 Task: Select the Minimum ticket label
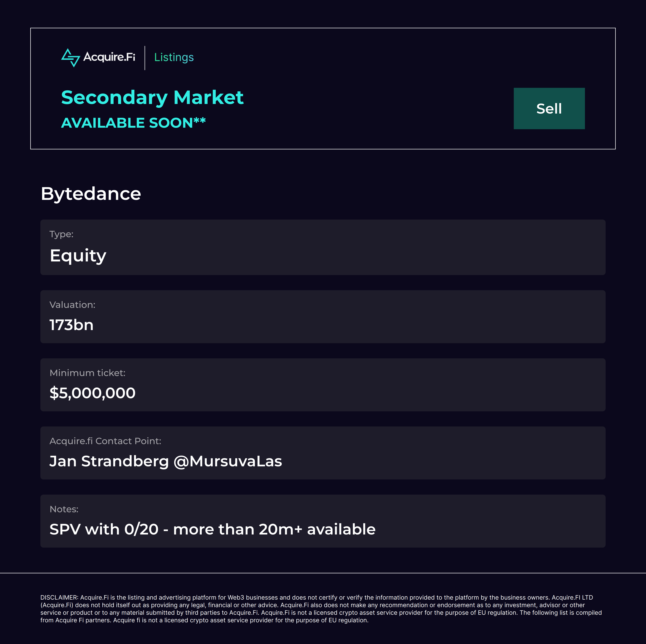pos(87,373)
